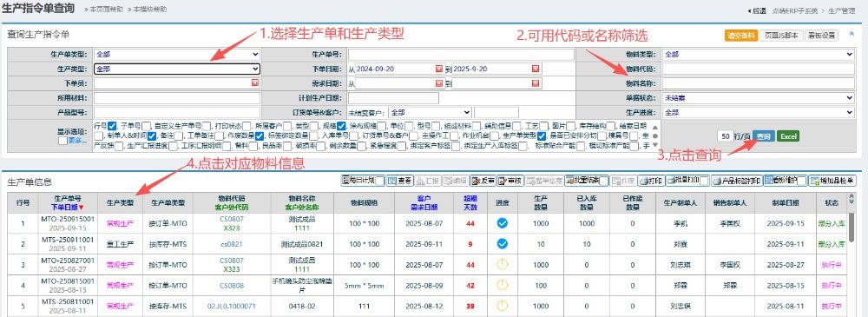Click the 打印 print toolbar icon
This screenshot has height=317, width=868.
point(643,181)
